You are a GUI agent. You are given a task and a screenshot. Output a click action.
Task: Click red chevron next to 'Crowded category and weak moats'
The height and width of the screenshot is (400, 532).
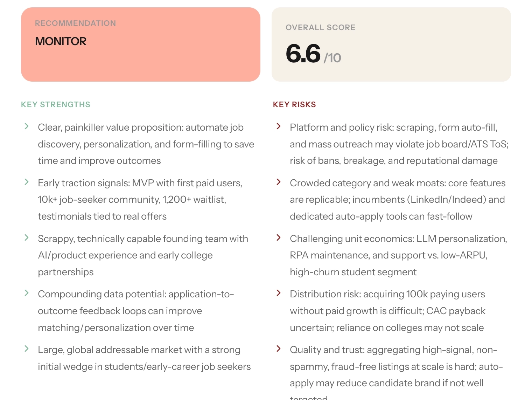click(x=279, y=182)
